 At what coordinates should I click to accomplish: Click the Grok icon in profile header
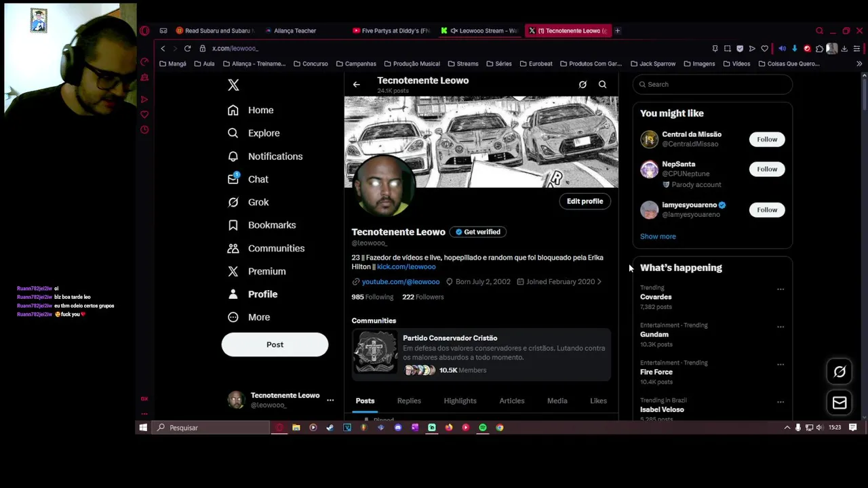click(x=583, y=85)
